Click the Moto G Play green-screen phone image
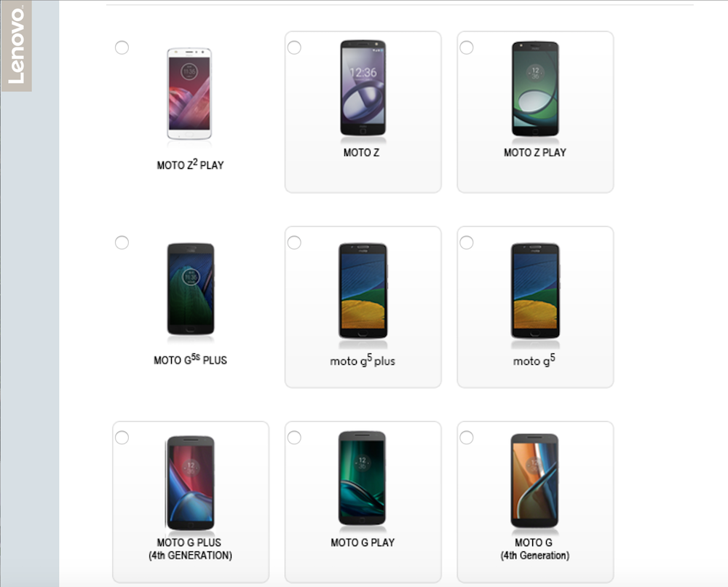 tap(362, 479)
